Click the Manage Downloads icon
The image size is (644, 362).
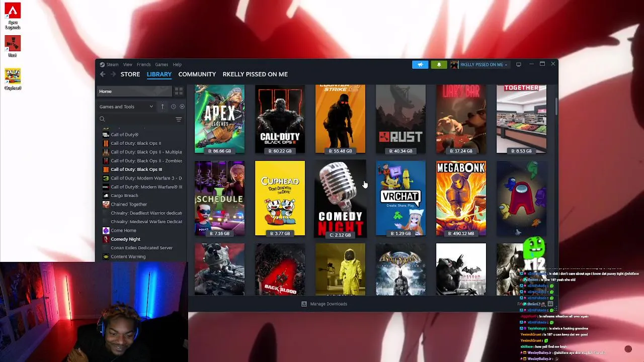(304, 304)
